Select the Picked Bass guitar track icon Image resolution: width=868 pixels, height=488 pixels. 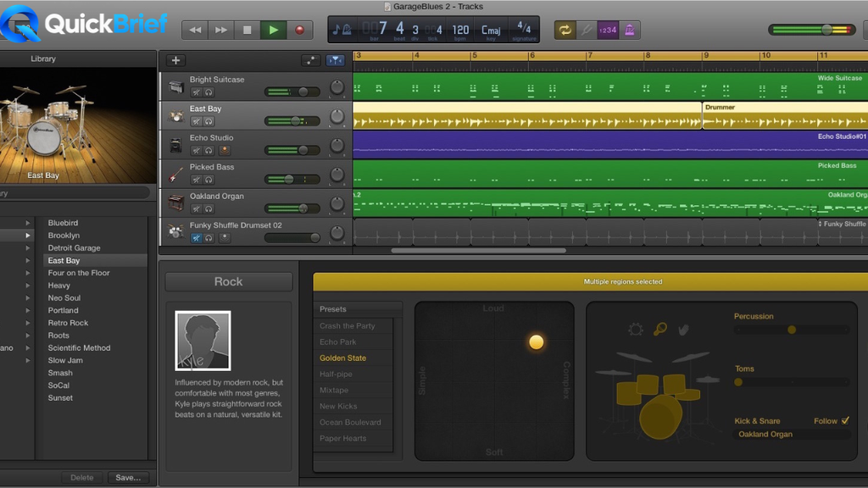176,175
